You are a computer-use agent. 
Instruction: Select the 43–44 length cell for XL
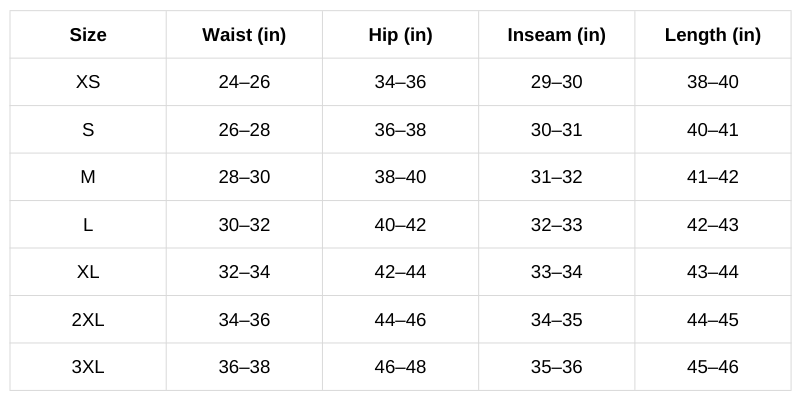[712, 272]
